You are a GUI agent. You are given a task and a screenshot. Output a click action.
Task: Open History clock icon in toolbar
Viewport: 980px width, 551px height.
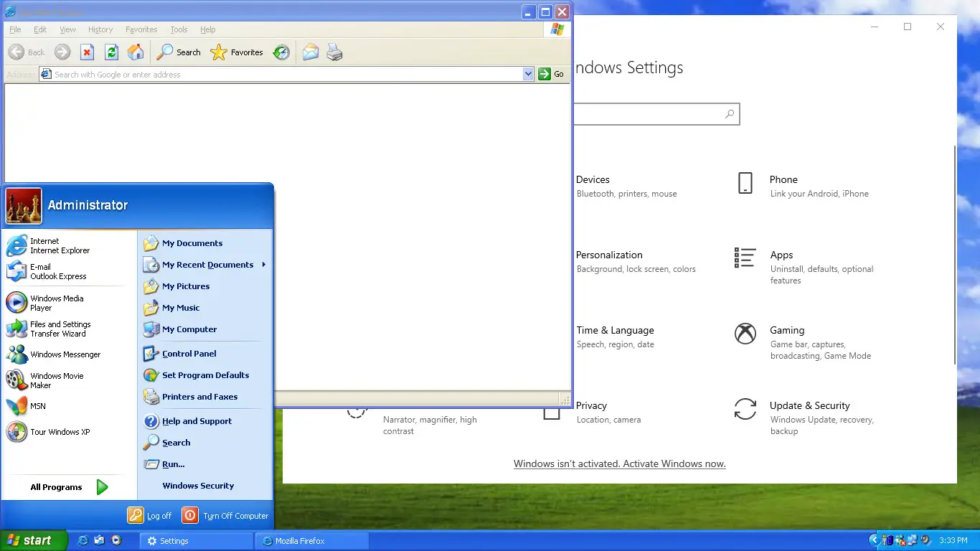282,52
